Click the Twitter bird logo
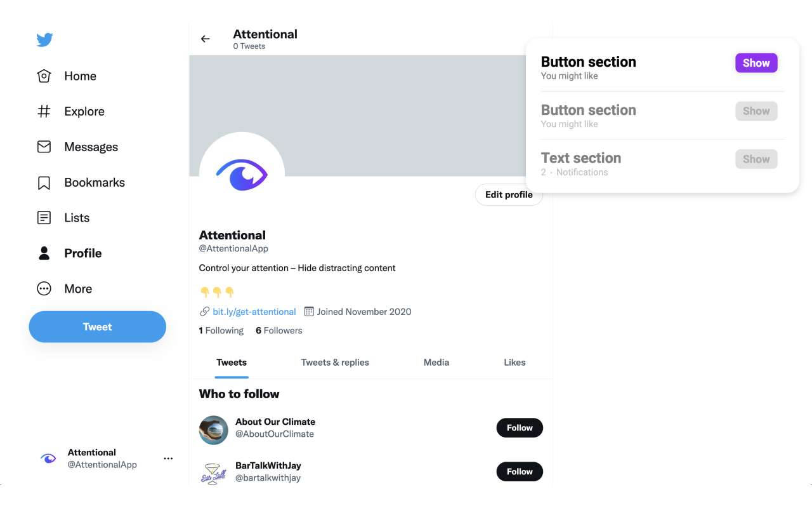Screen dimensions: 812x508 click(x=44, y=39)
